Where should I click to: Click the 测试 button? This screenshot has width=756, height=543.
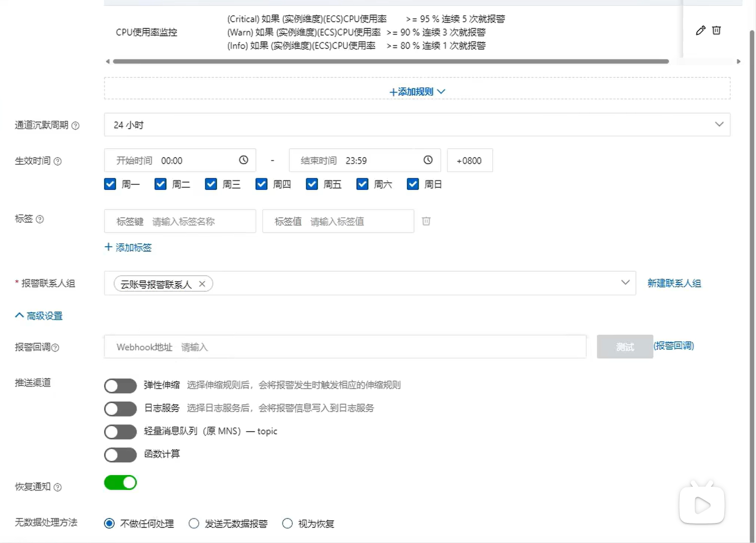[625, 346]
